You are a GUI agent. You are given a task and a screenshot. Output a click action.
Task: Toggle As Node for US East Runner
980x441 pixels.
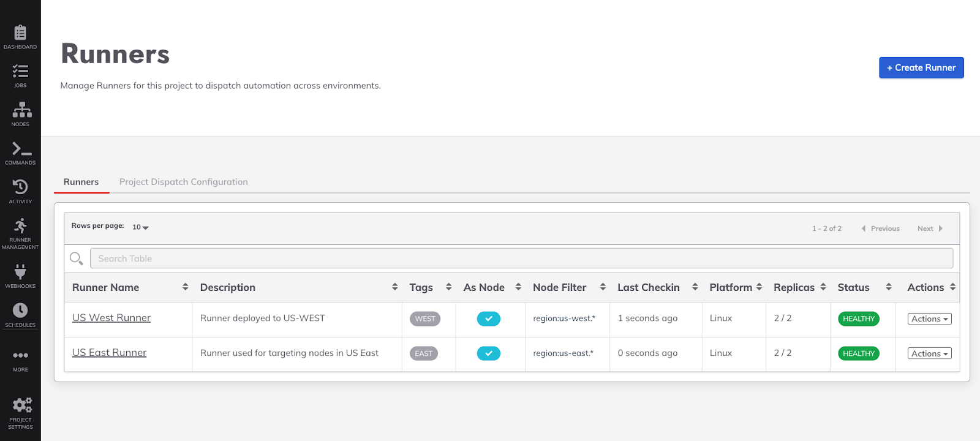pyautogui.click(x=488, y=353)
